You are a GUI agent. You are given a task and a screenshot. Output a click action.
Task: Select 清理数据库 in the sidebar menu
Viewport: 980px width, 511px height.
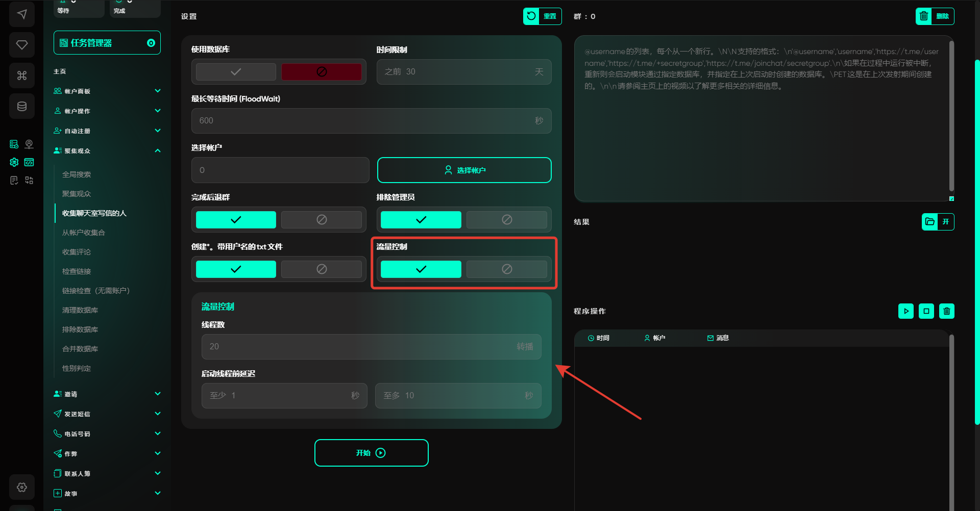pos(80,310)
